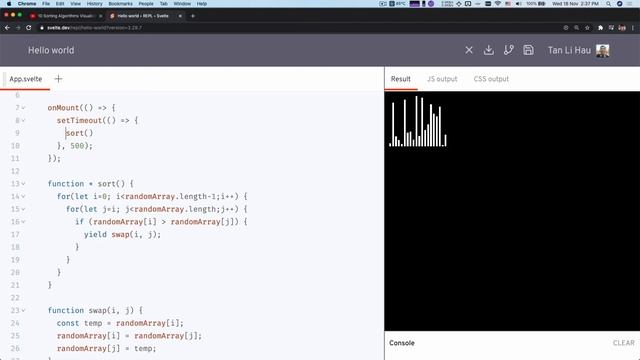This screenshot has height=360, width=640.
Task: Open the Chrome extensions puzzle icon
Action: click(600, 28)
